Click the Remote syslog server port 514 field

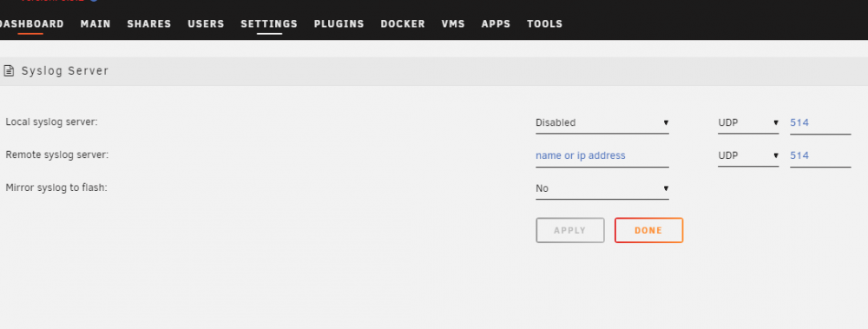820,155
